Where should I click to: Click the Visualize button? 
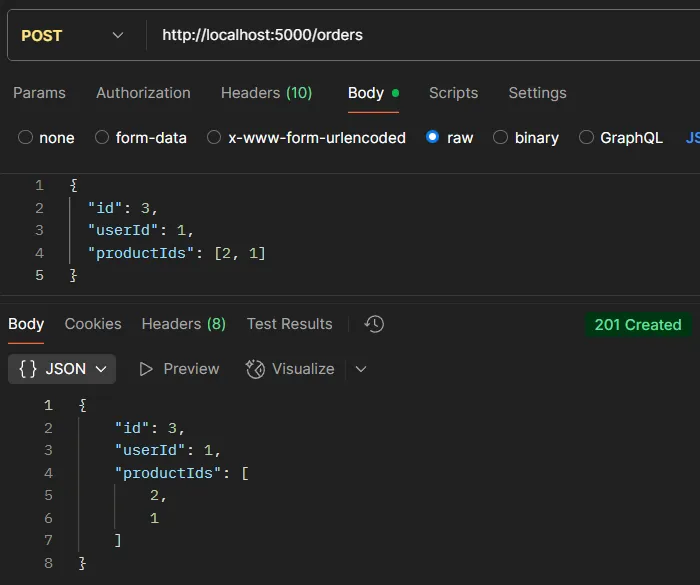[x=290, y=369]
